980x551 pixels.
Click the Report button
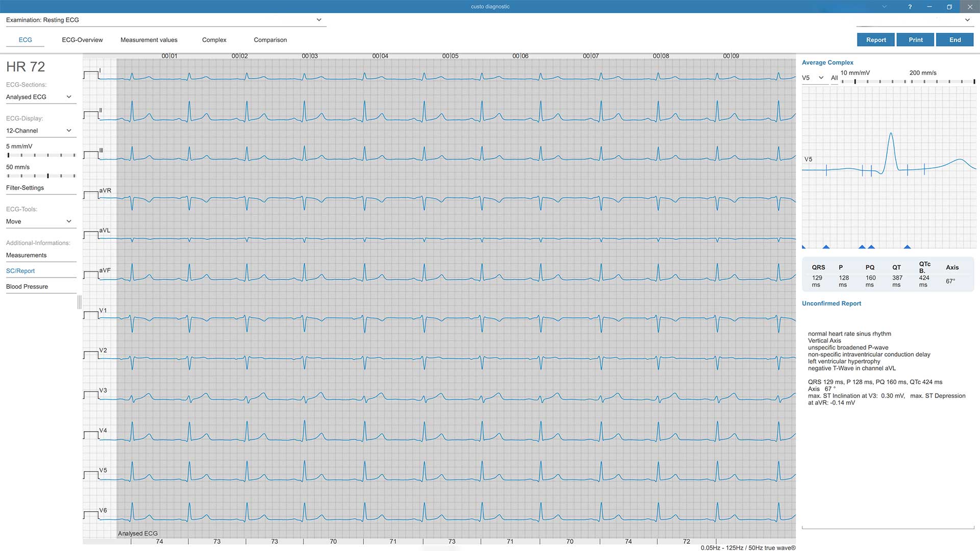tap(876, 40)
